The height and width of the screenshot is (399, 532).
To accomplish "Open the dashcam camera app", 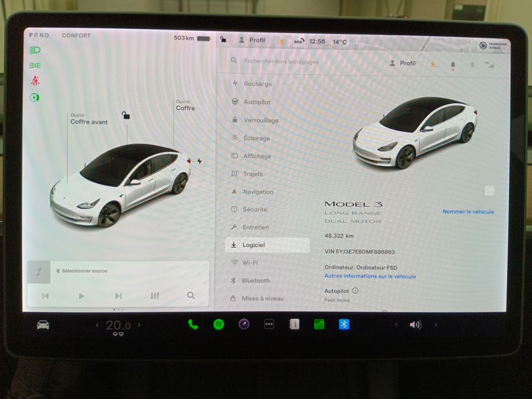I will point(244,324).
